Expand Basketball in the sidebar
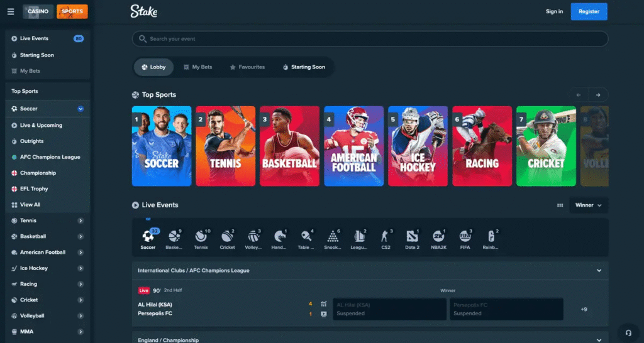644x343 pixels. (x=80, y=237)
